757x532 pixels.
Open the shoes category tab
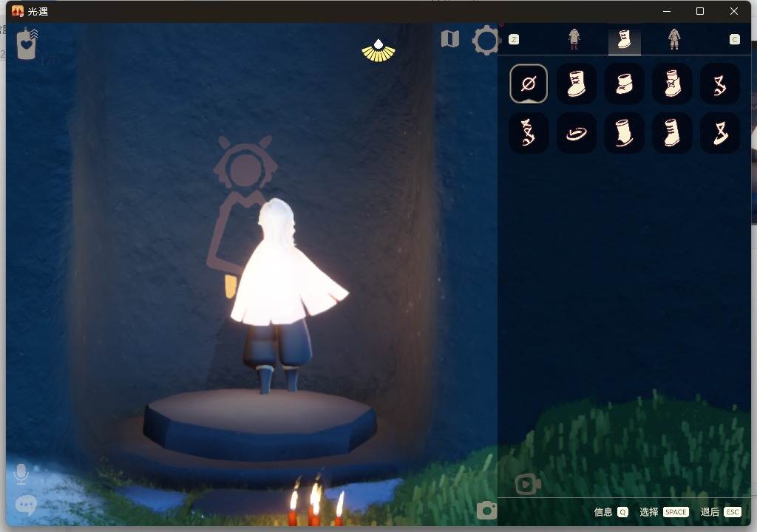624,39
